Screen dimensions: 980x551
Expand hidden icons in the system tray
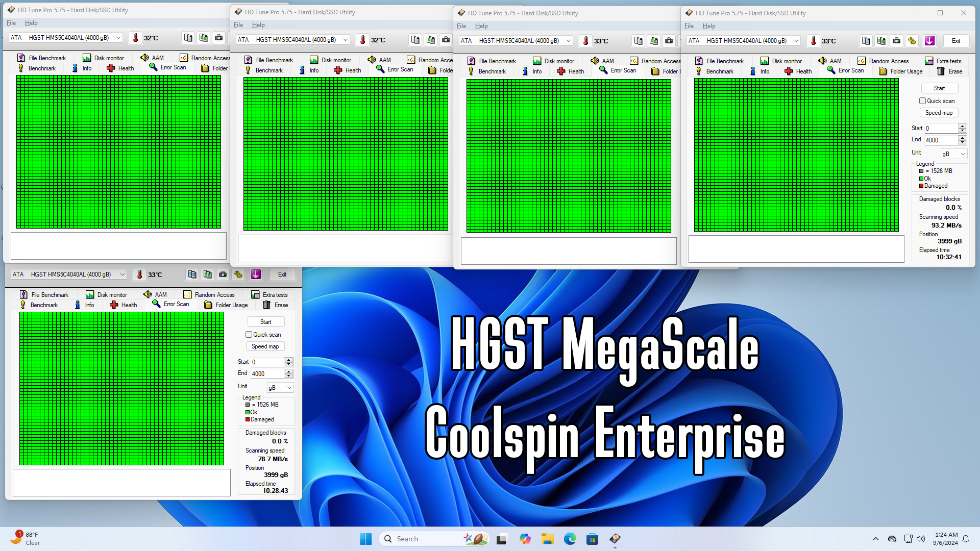tap(875, 538)
